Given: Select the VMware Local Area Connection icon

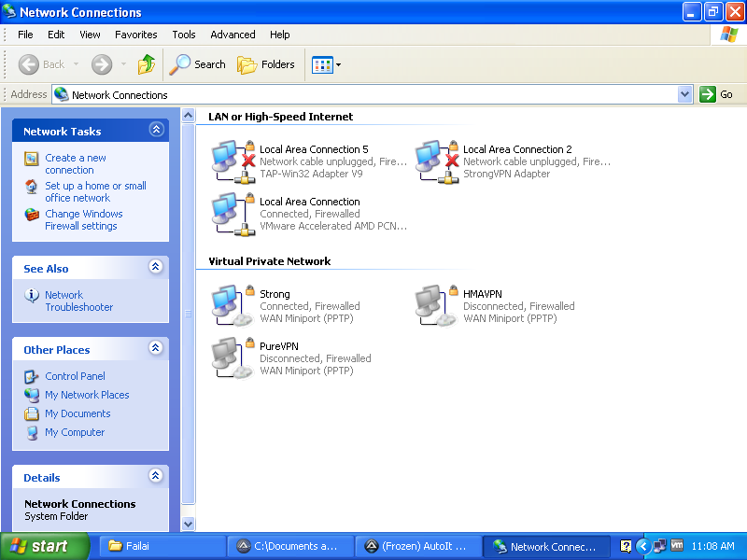Looking at the screenshot, I should click(x=232, y=213).
